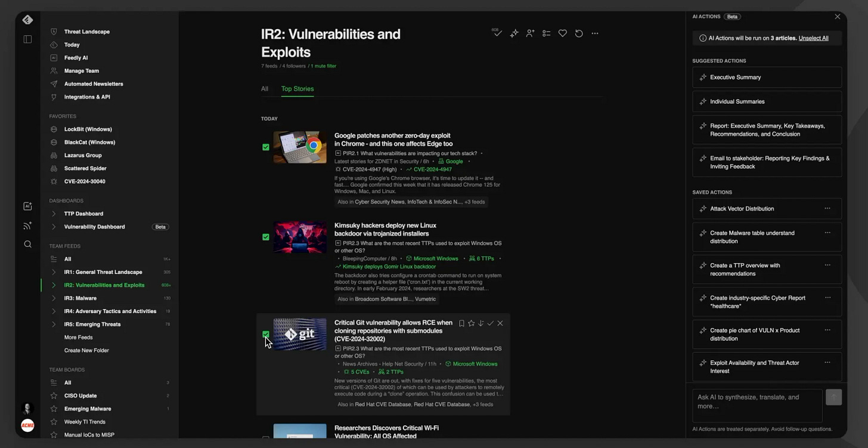Open the Chrome laptop article thumbnail
The image size is (868, 448).
(x=300, y=147)
